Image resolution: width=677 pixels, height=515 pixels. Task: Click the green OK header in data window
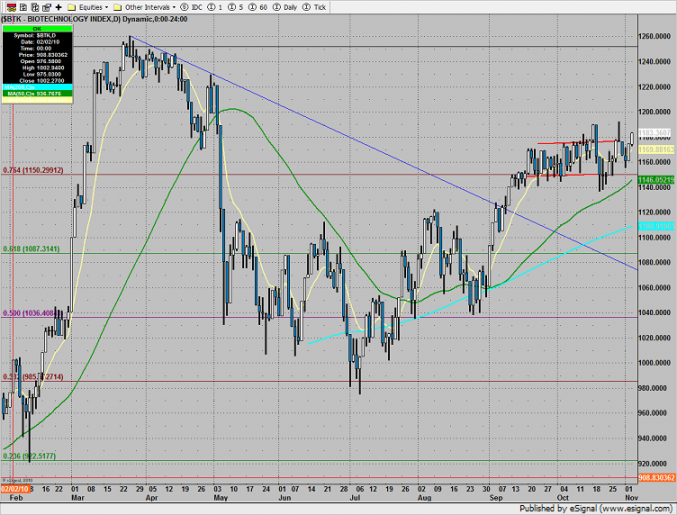pyautogui.click(x=37, y=29)
